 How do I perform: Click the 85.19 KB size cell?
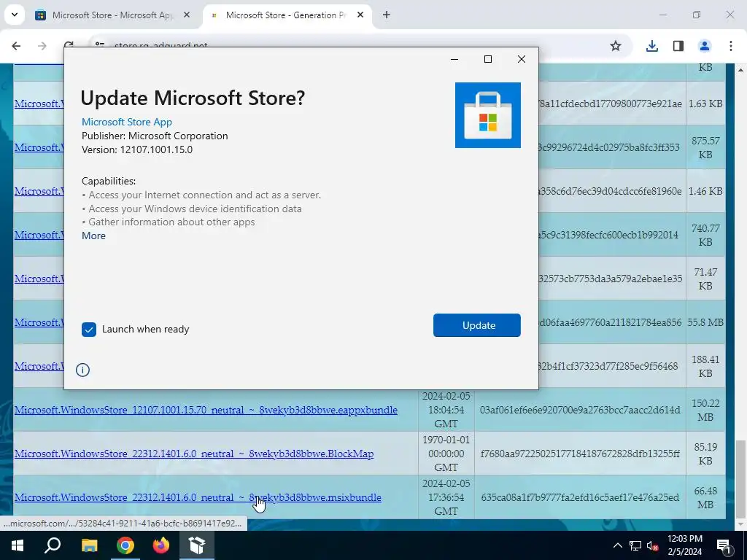[x=705, y=454]
